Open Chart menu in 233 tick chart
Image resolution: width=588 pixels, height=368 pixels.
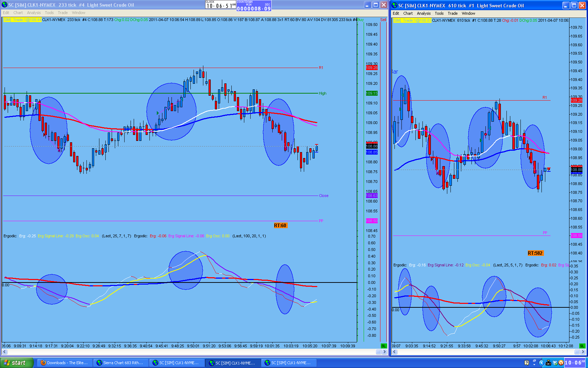pos(18,13)
